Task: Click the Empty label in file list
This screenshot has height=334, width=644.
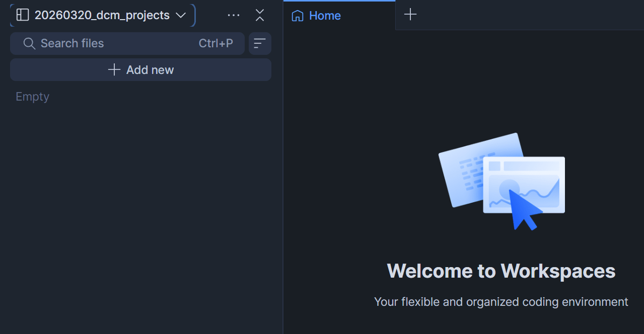Action: [32, 97]
